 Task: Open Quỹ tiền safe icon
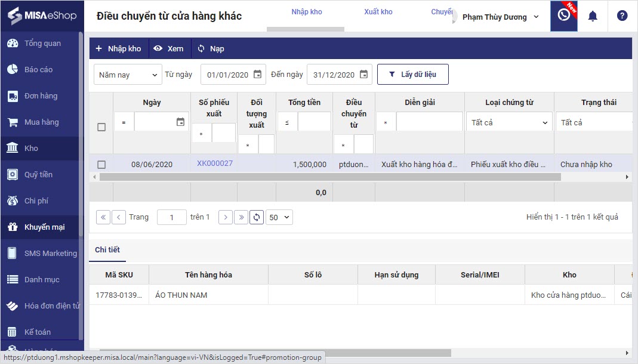click(x=13, y=174)
